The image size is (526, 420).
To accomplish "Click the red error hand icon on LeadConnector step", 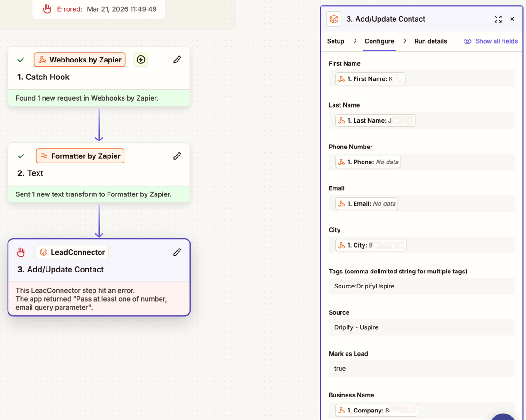I will [21, 252].
